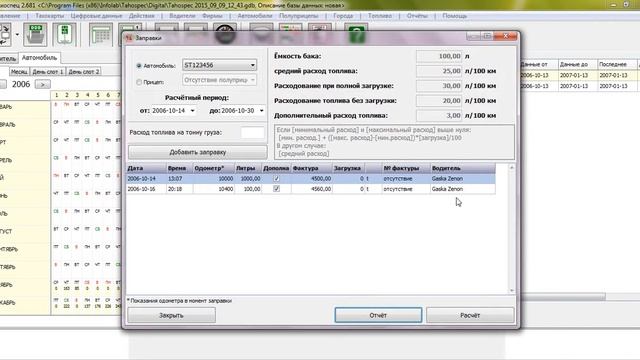Open the Тахокарты menu

(49, 16)
